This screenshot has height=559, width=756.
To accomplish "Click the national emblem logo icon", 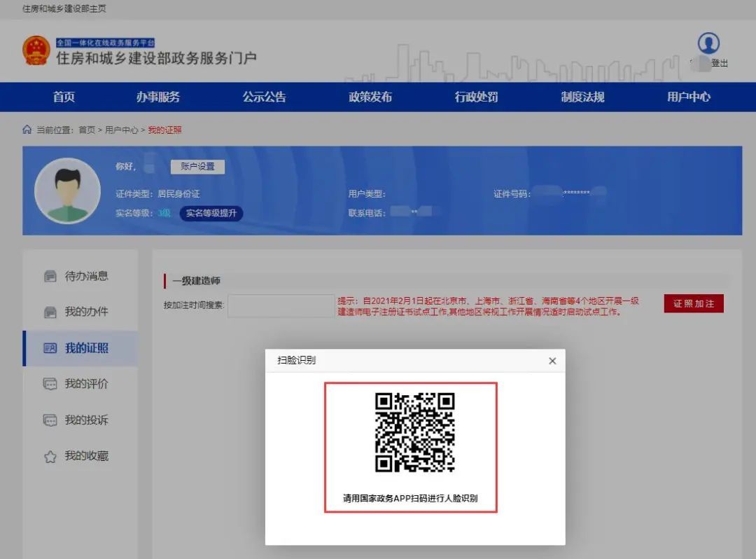I will point(36,51).
